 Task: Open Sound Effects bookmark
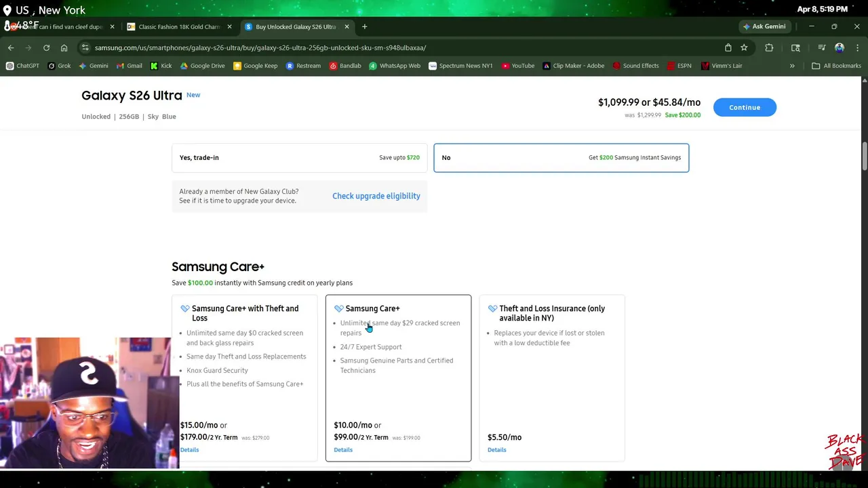(635, 66)
